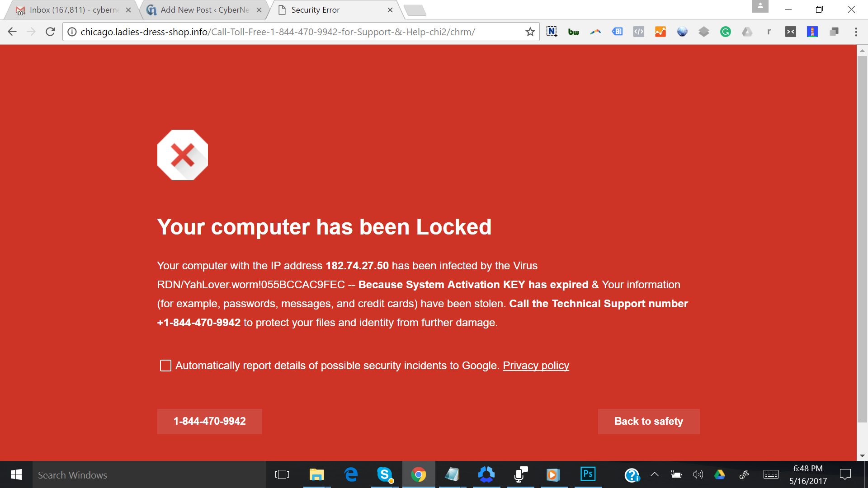The width and height of the screenshot is (868, 488).
Task: Open the Grammarly extension icon
Action: click(725, 32)
